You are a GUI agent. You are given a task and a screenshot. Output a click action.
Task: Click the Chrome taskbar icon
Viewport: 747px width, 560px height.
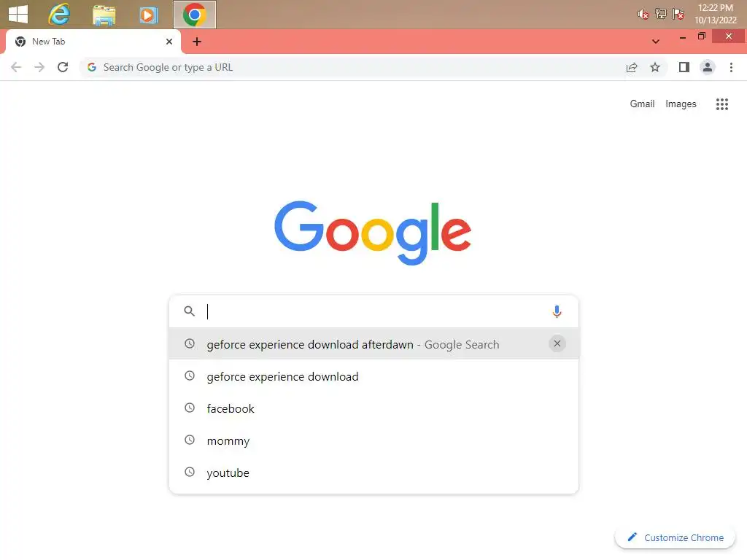click(x=194, y=15)
